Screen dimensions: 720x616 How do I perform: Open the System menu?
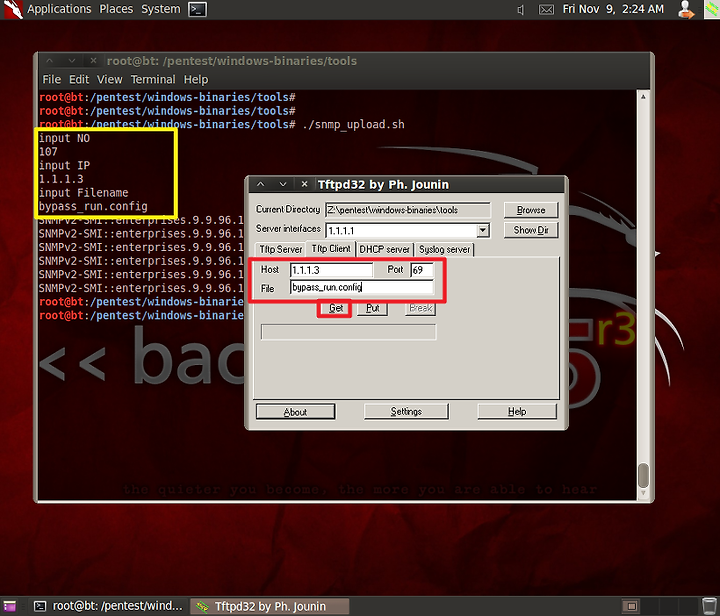[x=161, y=9]
